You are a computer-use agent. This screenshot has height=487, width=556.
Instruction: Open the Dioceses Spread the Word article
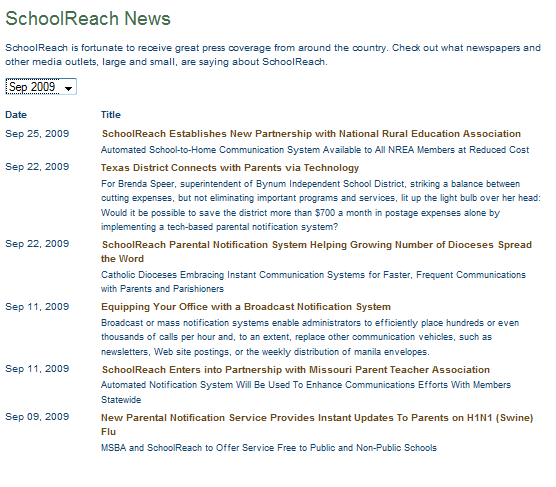click(316, 251)
